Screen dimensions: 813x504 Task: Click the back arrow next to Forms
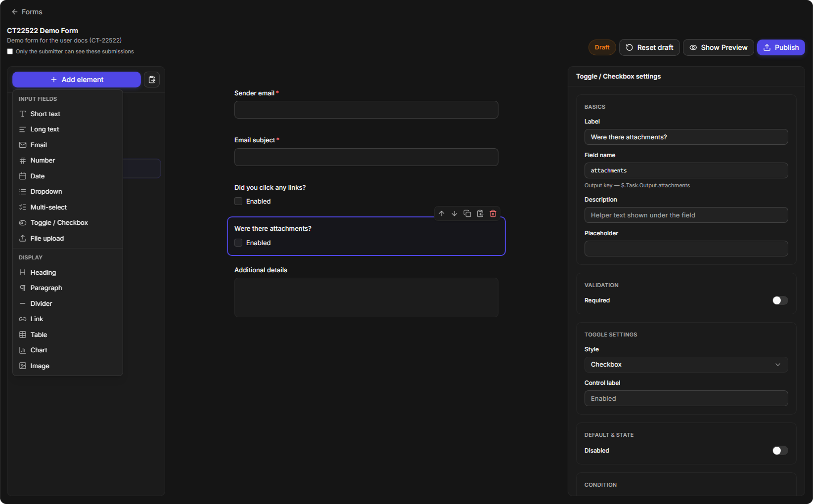(15, 12)
